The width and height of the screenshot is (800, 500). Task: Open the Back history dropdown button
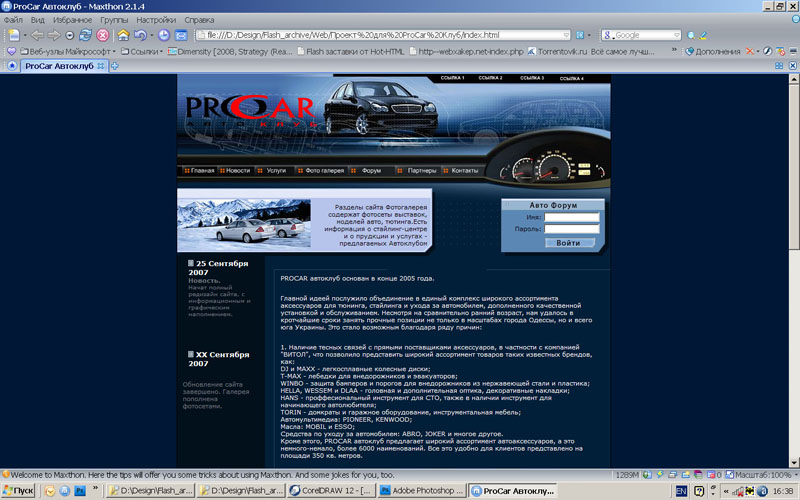(x=69, y=35)
